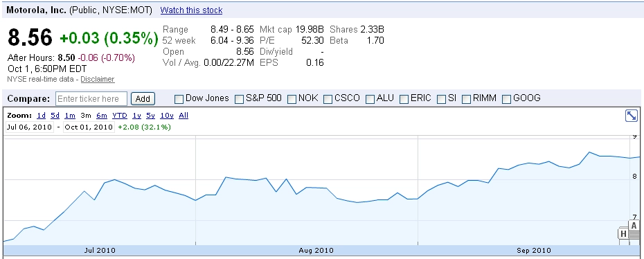Click the Mkt cap value 19.98B
This screenshot has width=644, height=259.
click(x=310, y=30)
